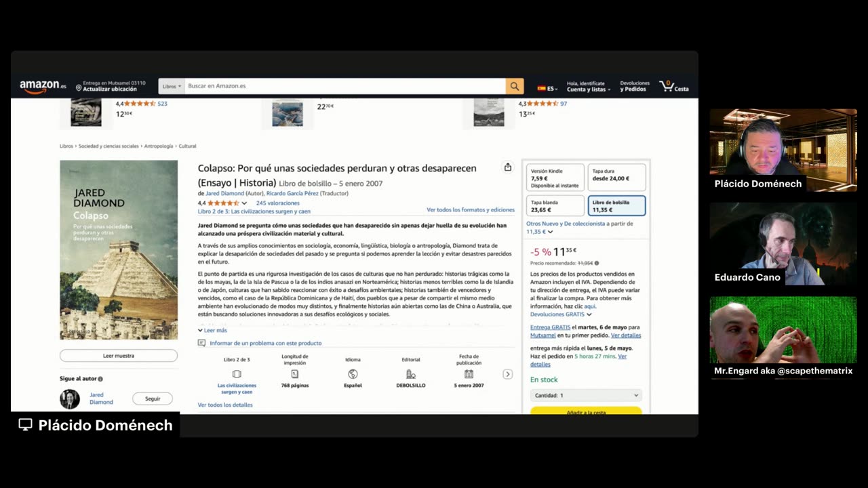Click Añadir a la cesta yellow button

[x=586, y=411]
